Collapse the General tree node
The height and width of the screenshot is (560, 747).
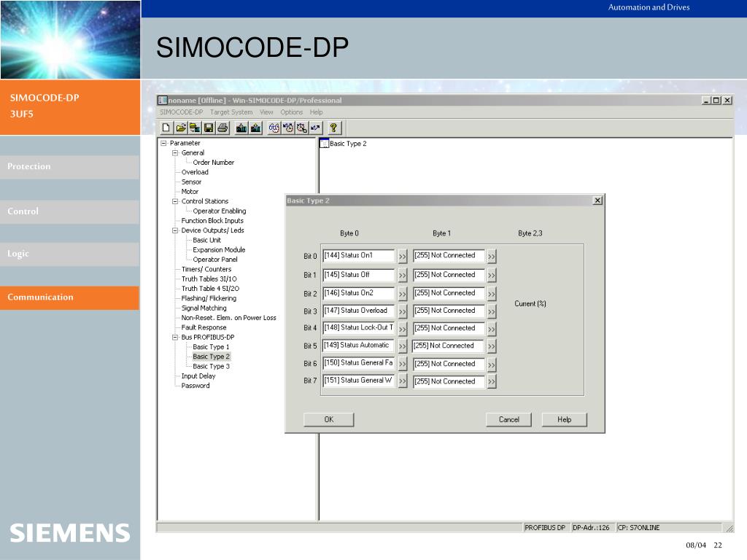tap(175, 153)
